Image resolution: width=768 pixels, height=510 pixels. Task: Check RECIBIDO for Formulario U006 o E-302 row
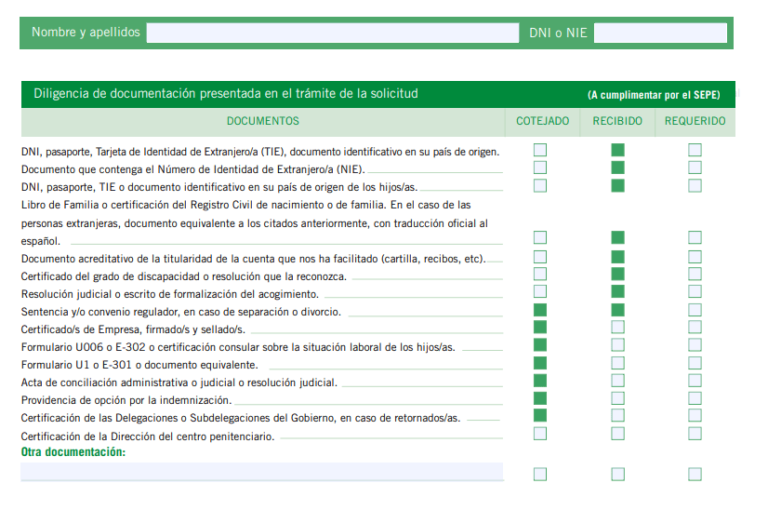pyautogui.click(x=618, y=345)
